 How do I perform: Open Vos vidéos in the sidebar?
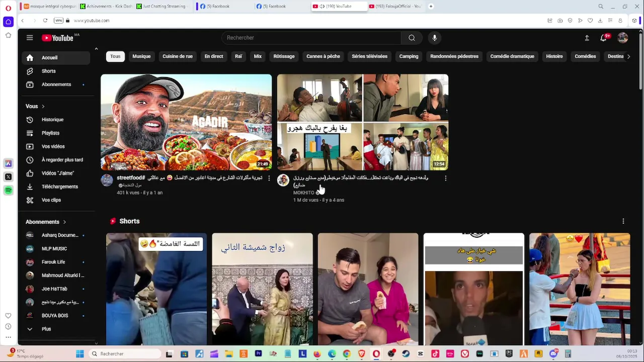tap(56, 146)
